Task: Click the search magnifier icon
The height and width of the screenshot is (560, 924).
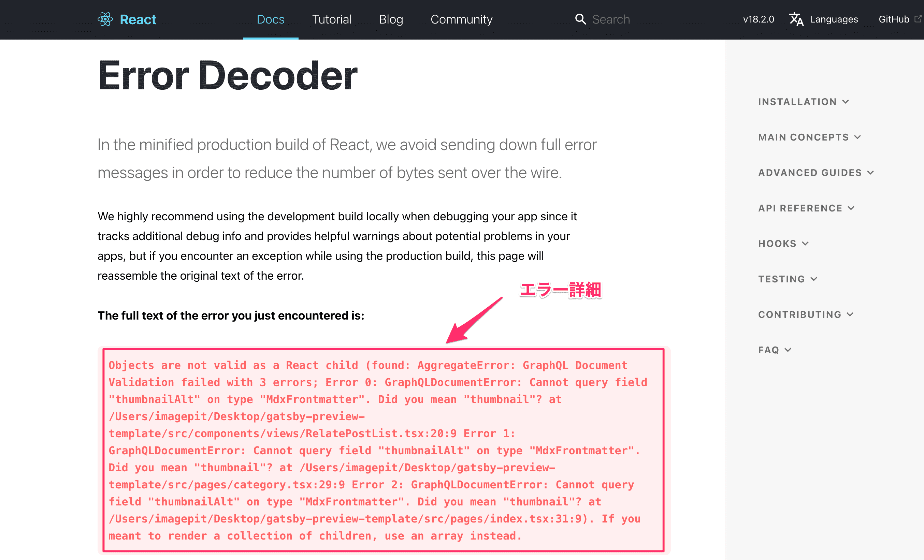Action: click(x=580, y=19)
